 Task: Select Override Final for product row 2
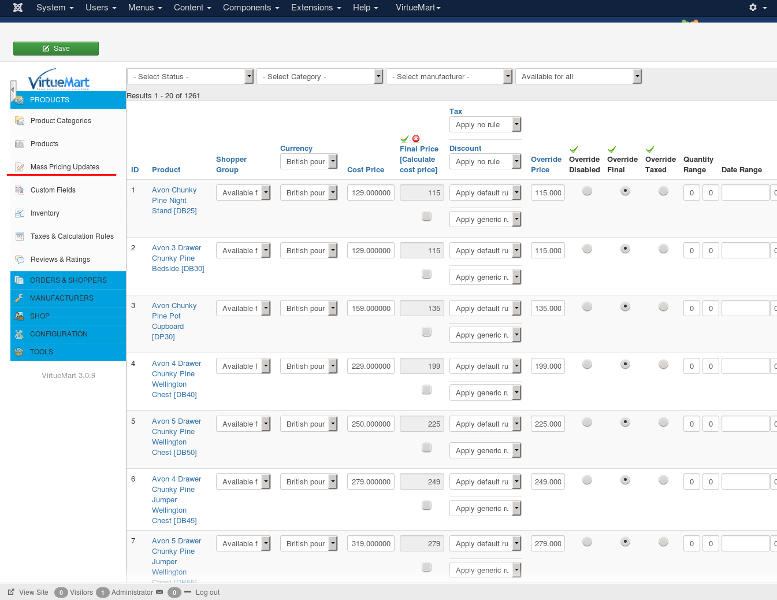pyautogui.click(x=625, y=249)
